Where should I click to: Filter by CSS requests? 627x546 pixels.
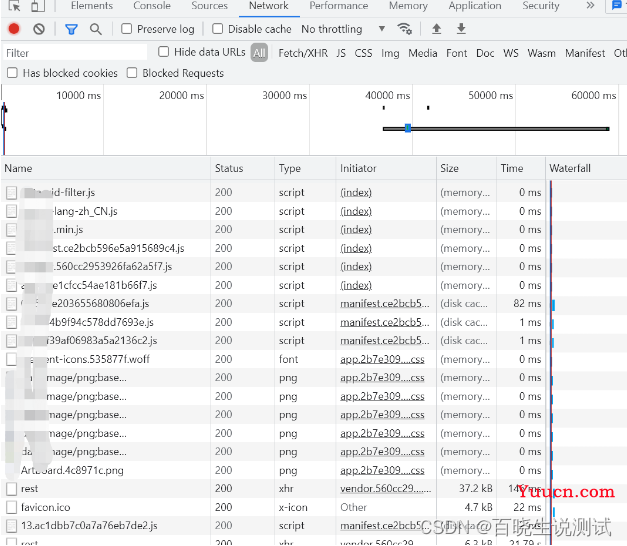[363, 53]
